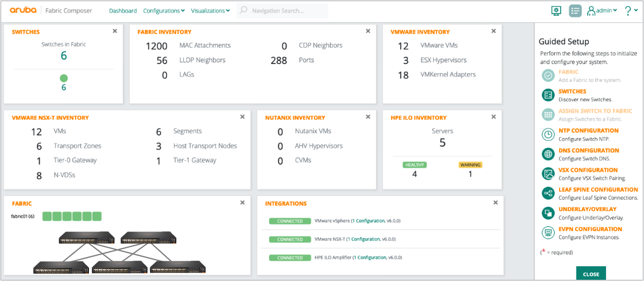Open the UNDERLAY/OVERLAY link

(x=588, y=209)
